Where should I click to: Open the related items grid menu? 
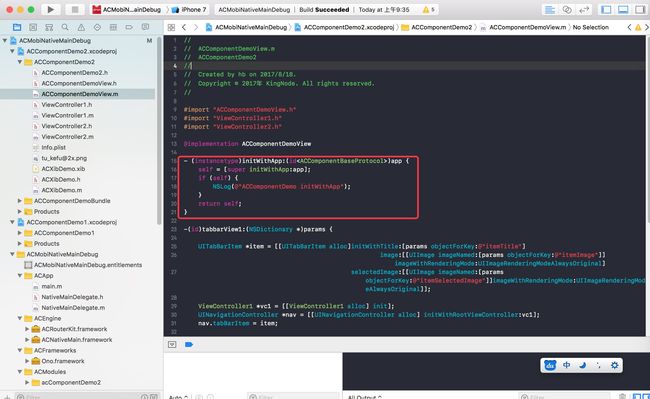pyautogui.click(x=171, y=27)
